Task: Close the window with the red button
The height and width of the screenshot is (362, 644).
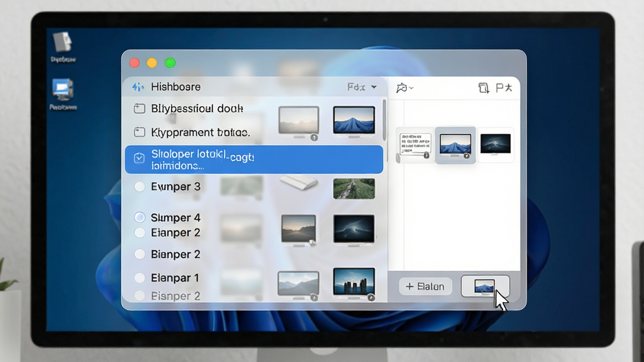Action: coord(135,63)
